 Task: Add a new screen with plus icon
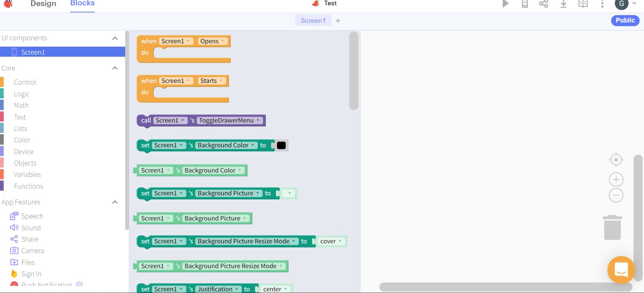[338, 20]
